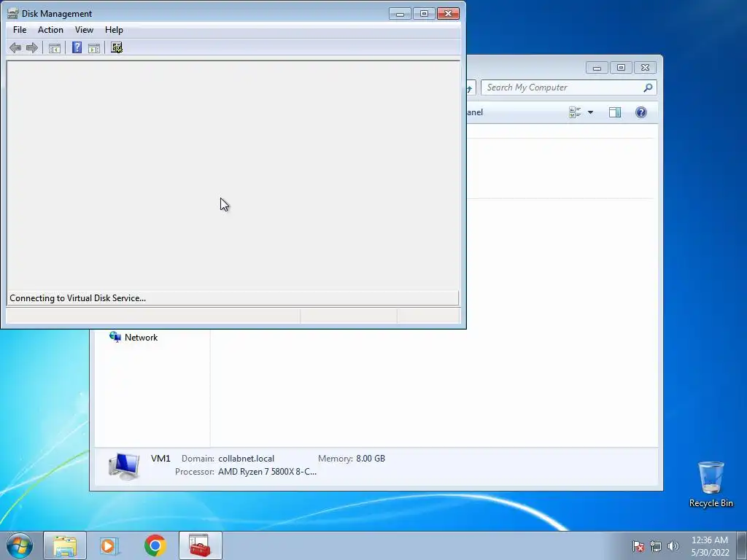Click the Back arrow in Disk Management toolbar
Image resolution: width=747 pixels, height=560 pixels.
coord(15,47)
